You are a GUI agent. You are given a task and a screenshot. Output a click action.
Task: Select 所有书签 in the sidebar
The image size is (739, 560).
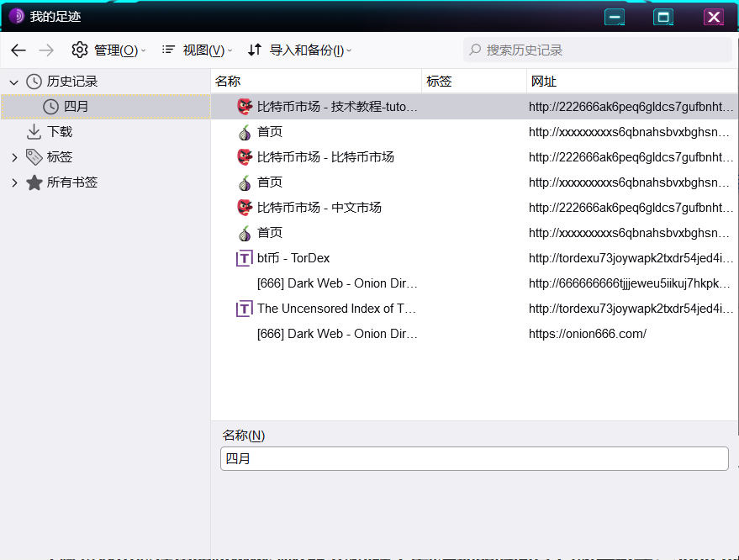(72, 182)
